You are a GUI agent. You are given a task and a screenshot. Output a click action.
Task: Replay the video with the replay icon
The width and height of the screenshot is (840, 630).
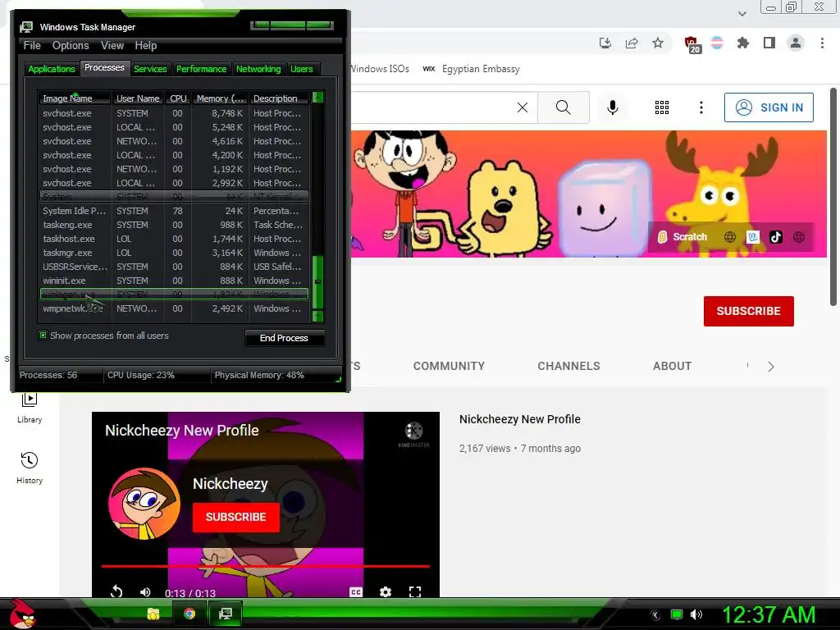pyautogui.click(x=116, y=591)
